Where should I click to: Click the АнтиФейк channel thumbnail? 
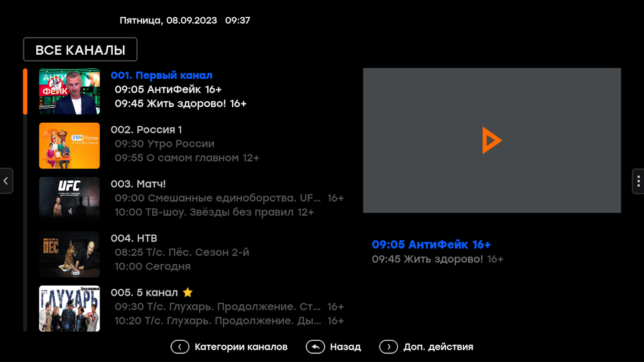69,91
